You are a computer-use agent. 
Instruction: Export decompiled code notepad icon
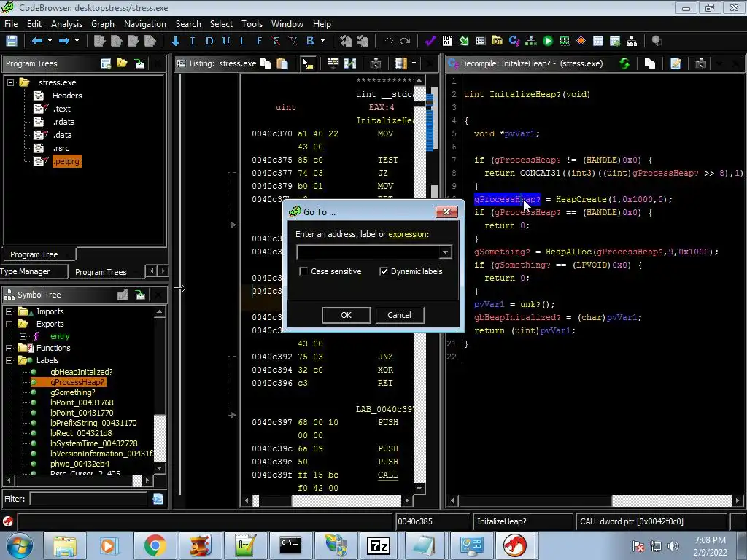(x=676, y=63)
